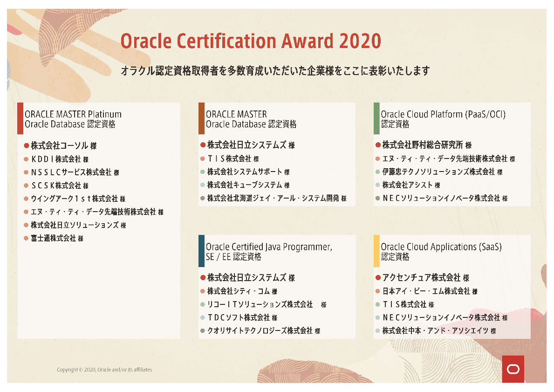Click the Oracle Certification Award 2020 title
This screenshot has width=554, height=392.
point(251,41)
